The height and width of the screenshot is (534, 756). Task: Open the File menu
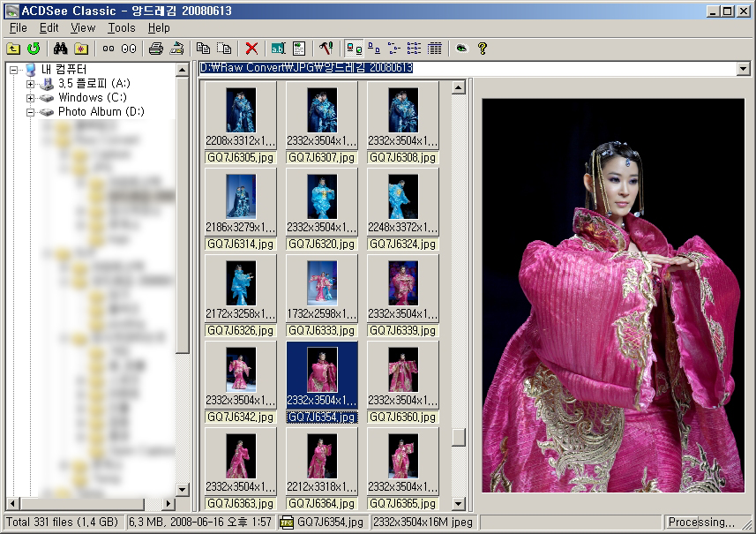tap(19, 28)
